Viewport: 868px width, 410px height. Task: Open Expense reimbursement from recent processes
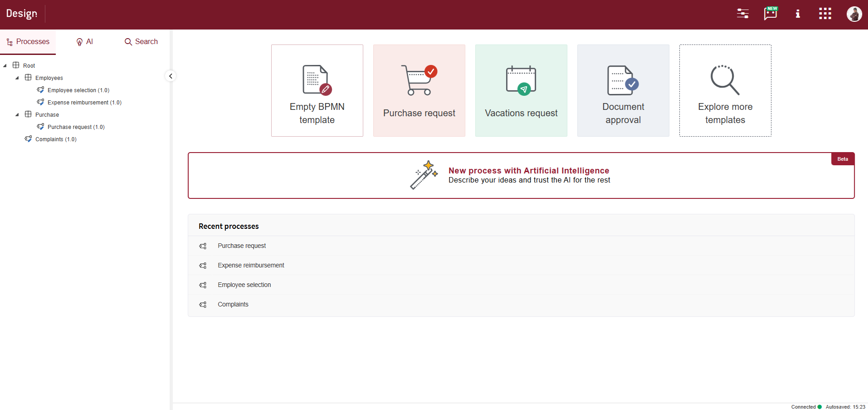point(251,265)
